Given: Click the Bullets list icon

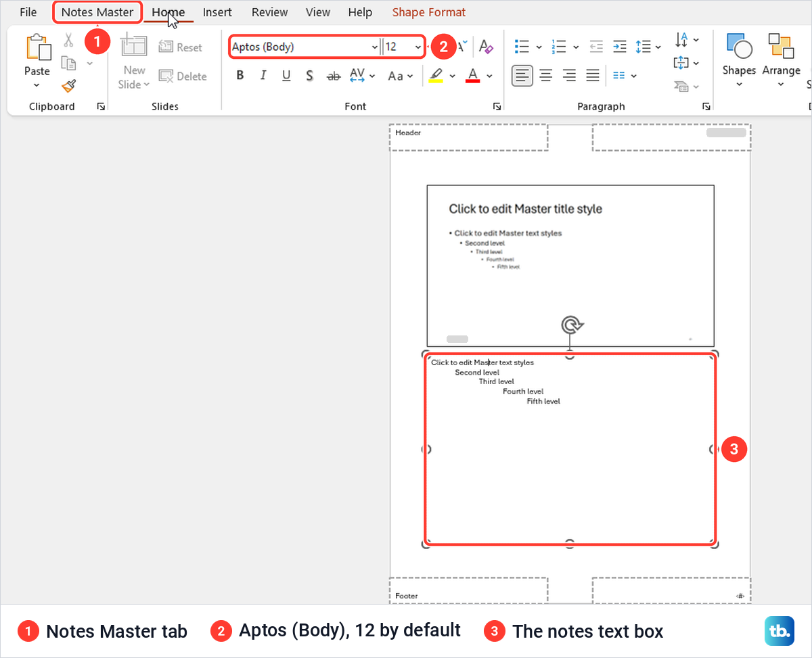Looking at the screenshot, I should [x=522, y=47].
